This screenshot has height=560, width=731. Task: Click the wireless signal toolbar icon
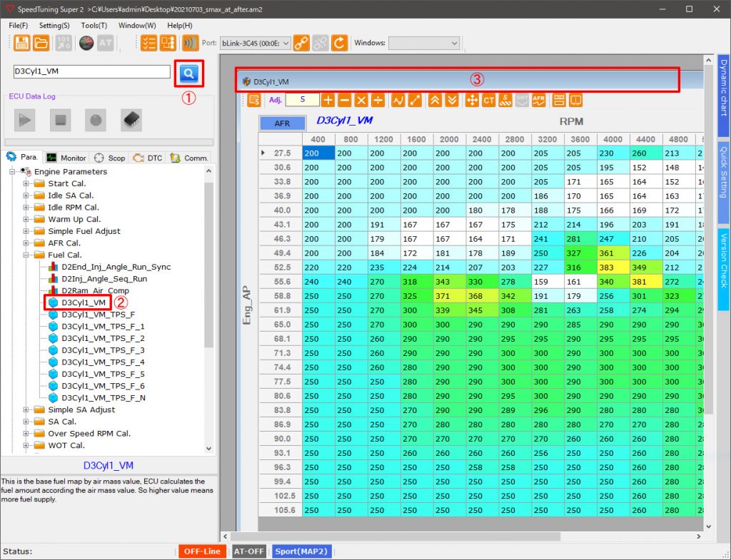pyautogui.click(x=190, y=43)
